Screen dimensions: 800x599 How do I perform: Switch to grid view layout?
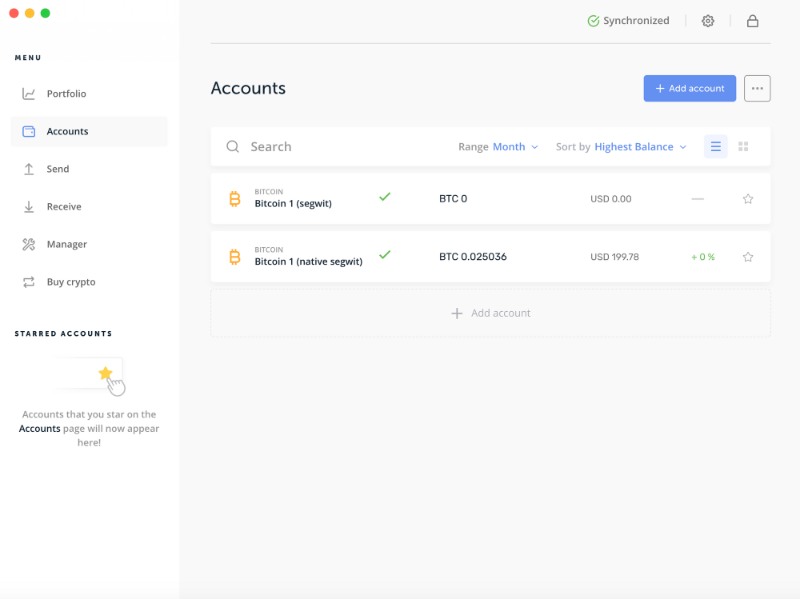[743, 147]
